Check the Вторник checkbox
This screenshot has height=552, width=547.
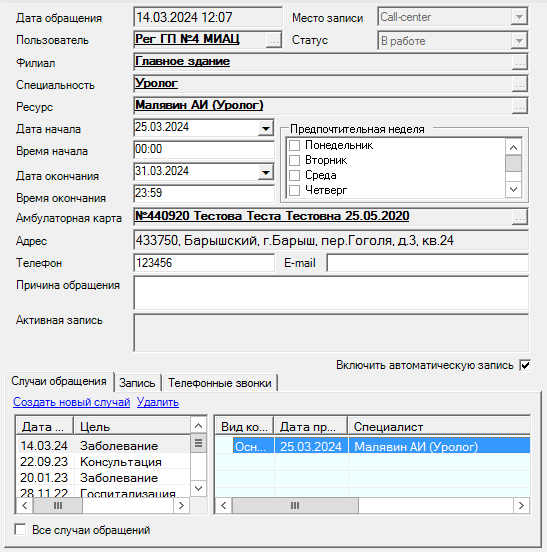tap(294, 160)
